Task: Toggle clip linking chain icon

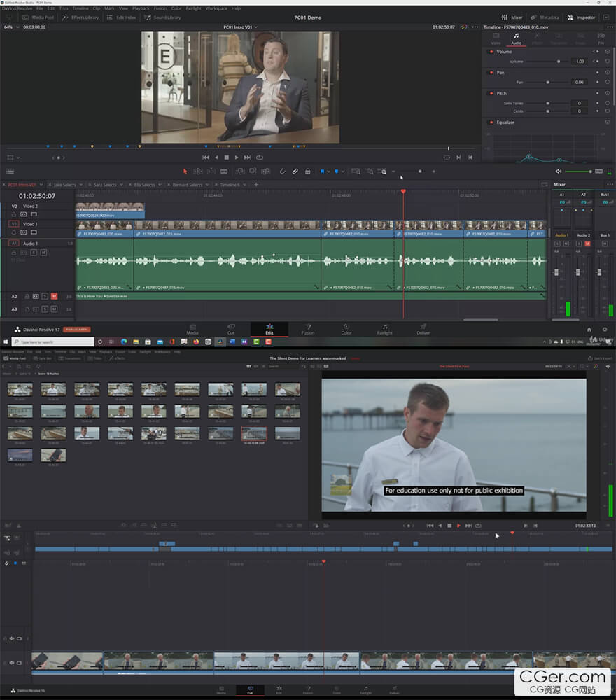Action: pos(295,171)
